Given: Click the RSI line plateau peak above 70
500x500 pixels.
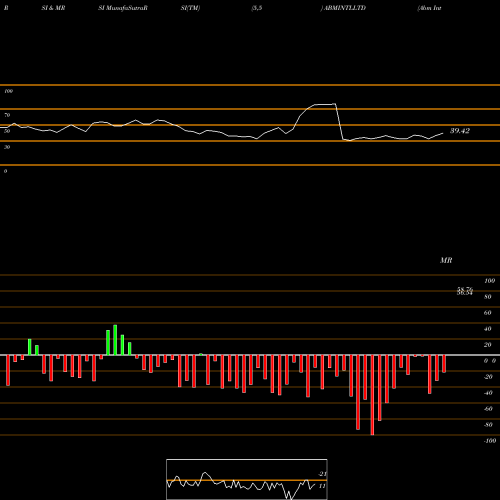Looking at the screenshot, I should point(324,104).
